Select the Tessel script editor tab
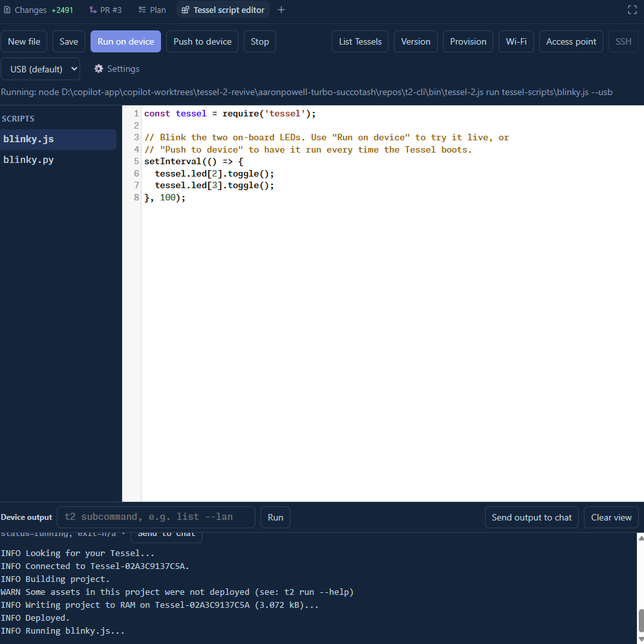 [223, 10]
